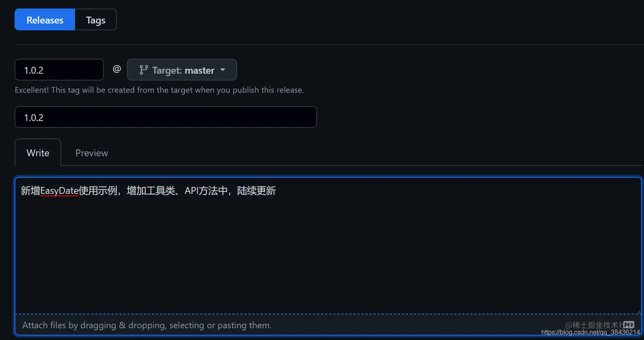Click the textarea resize grip corner
Screen dimensions: 644x340
(638, 311)
